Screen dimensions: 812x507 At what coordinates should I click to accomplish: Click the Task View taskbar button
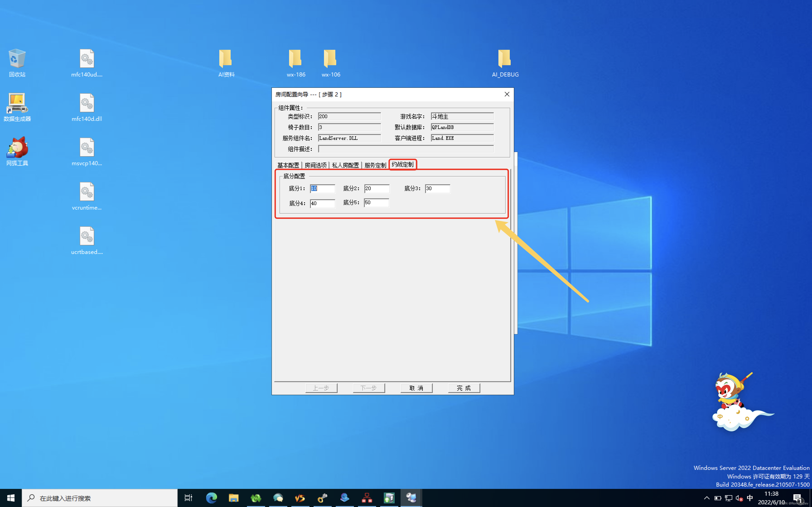[x=188, y=498]
